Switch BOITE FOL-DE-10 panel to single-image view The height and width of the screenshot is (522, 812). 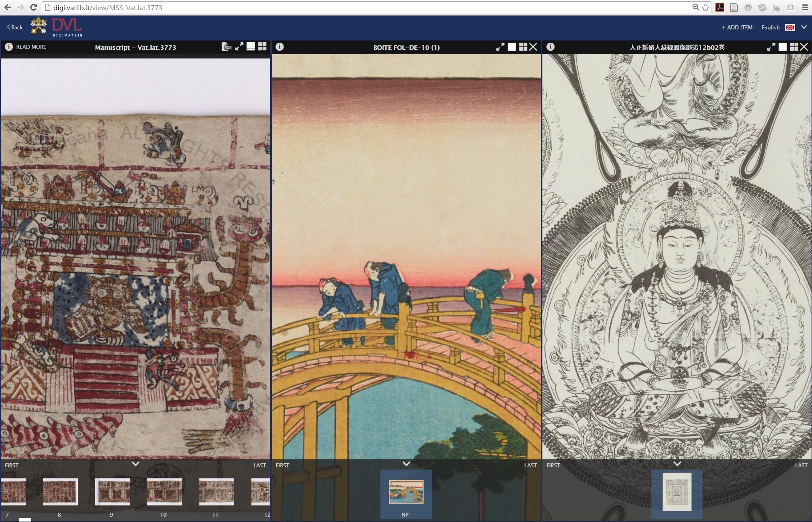pyautogui.click(x=512, y=47)
